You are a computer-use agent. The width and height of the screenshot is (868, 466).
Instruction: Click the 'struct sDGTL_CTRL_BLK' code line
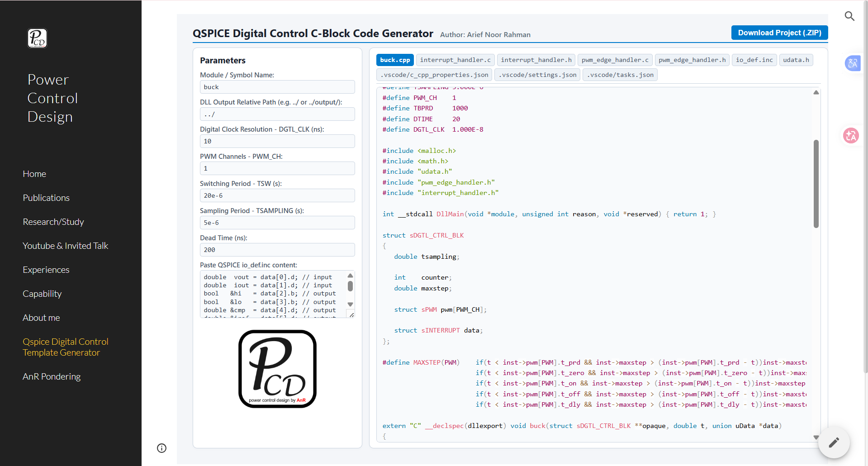[423, 235]
